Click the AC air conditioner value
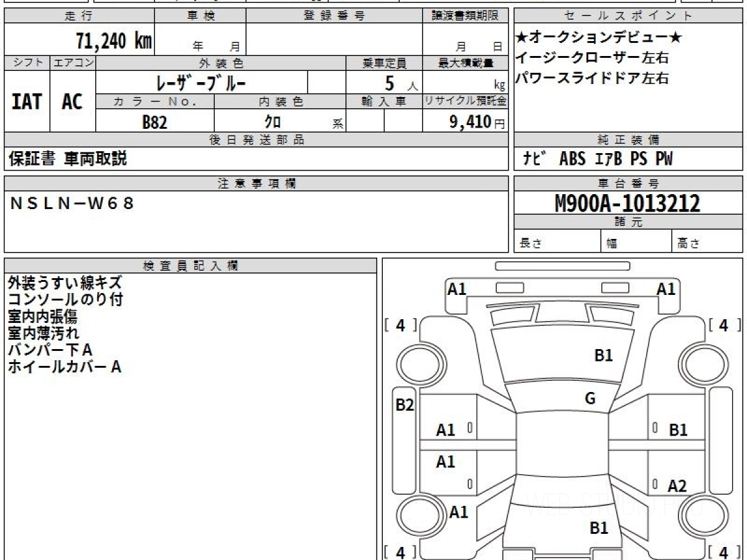The height and width of the screenshot is (560, 747). (73, 101)
